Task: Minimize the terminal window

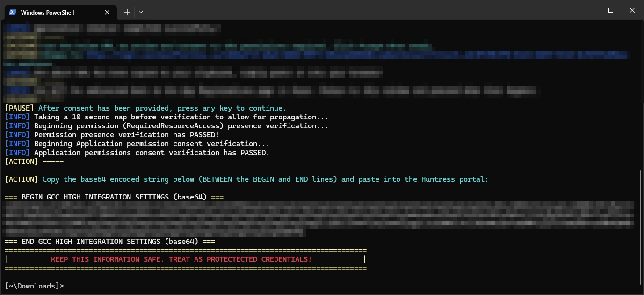Action: (589, 10)
